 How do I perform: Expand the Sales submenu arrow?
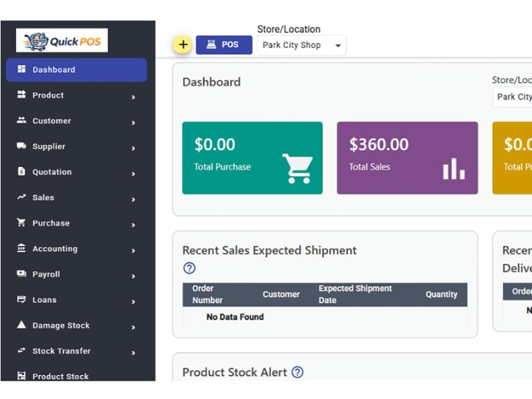coord(134,199)
